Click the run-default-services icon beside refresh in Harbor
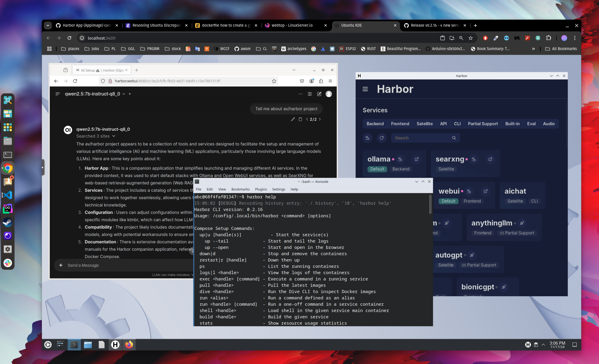Screen dimensions: 599x364 tap(367, 138)
